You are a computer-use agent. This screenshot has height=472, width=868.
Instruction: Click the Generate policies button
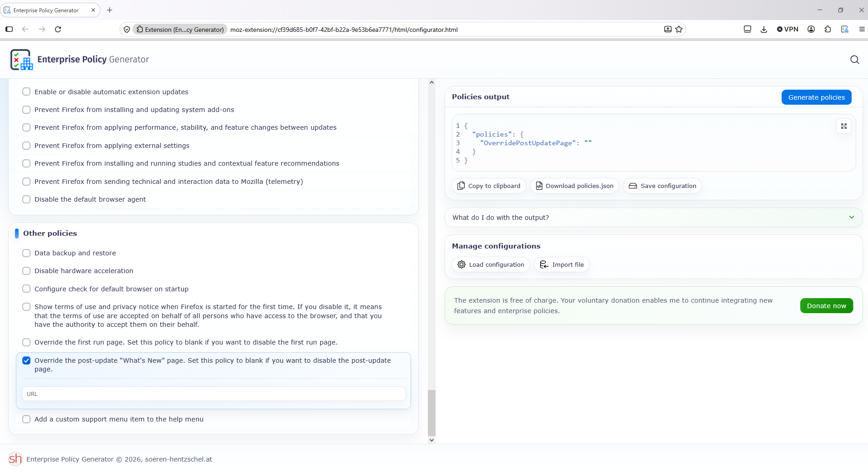pos(816,97)
